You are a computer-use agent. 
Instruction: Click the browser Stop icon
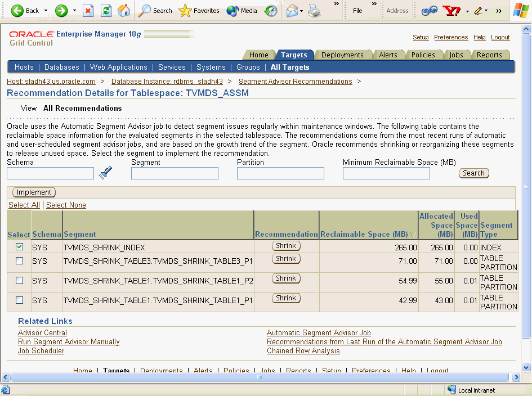tap(88, 11)
